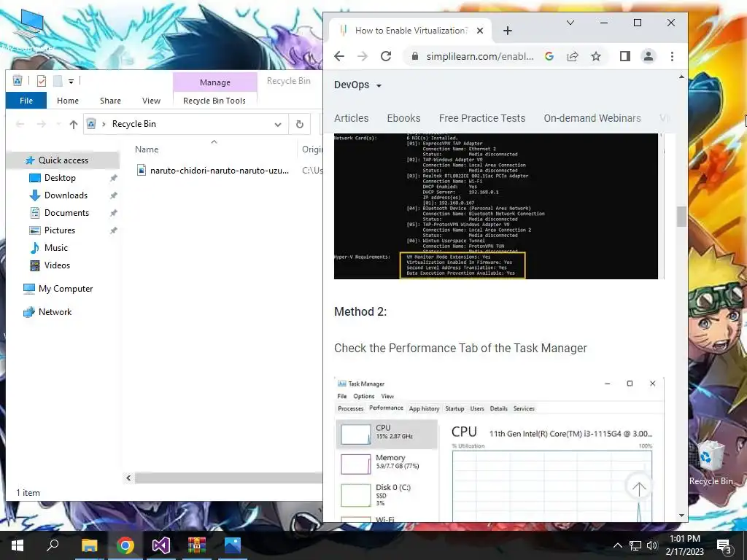Expand the Customize Quick Access Toolbar dropdown

[x=71, y=82]
